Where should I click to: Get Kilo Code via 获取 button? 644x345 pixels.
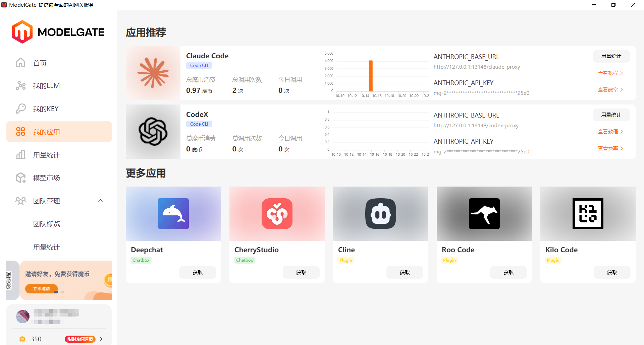pyautogui.click(x=612, y=272)
